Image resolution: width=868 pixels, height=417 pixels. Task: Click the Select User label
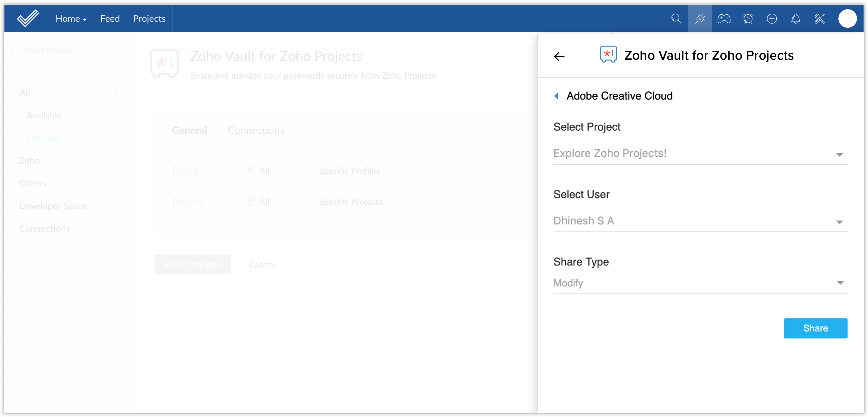coord(581,194)
